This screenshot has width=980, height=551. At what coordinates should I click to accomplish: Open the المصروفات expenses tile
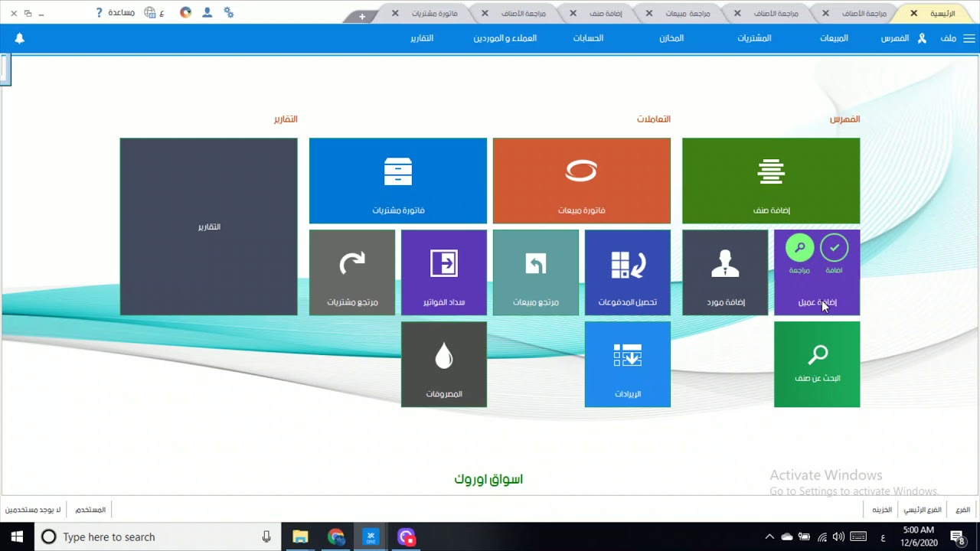[444, 364]
